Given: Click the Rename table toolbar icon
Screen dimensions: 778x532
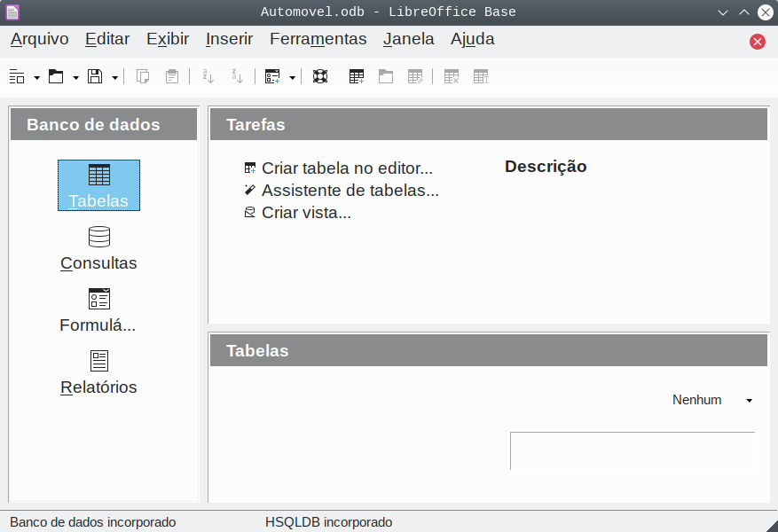Looking at the screenshot, I should coord(481,77).
